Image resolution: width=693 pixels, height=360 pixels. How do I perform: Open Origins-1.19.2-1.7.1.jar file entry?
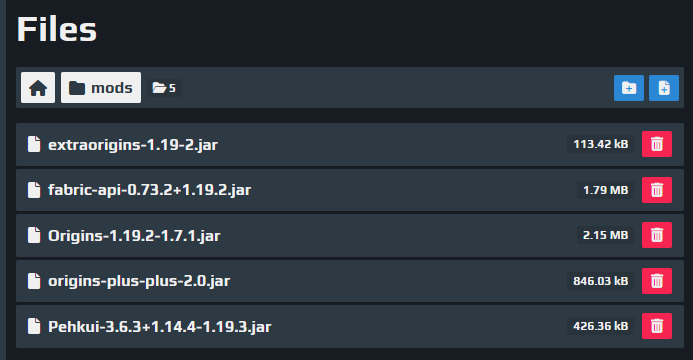tap(134, 235)
